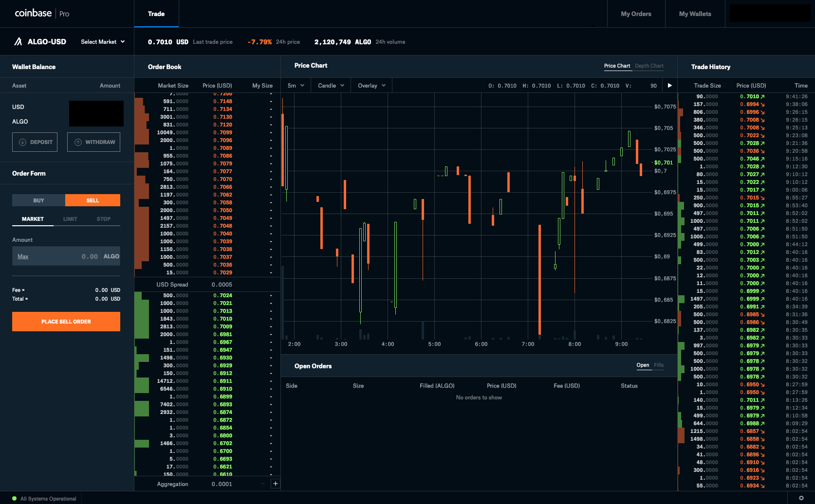Open the Overlay dropdown
Screen dimensions: 815x504
click(371, 86)
